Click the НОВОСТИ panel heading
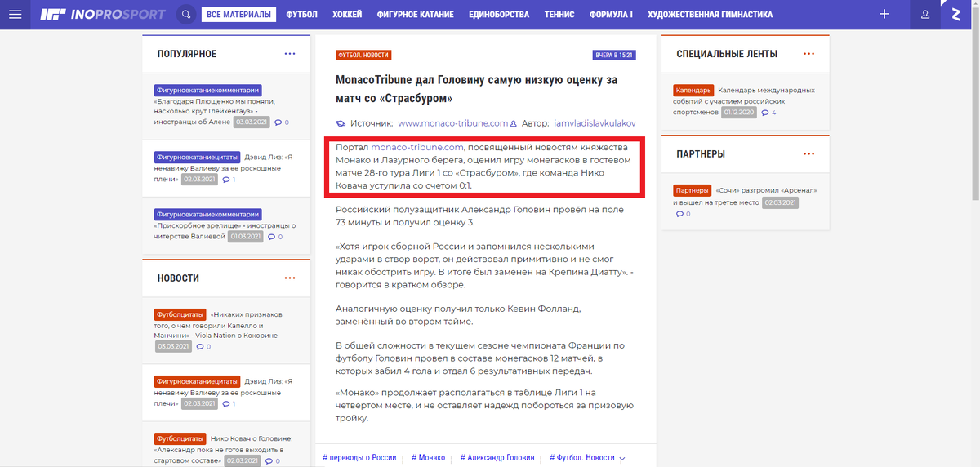The width and height of the screenshot is (980, 467). 178,278
